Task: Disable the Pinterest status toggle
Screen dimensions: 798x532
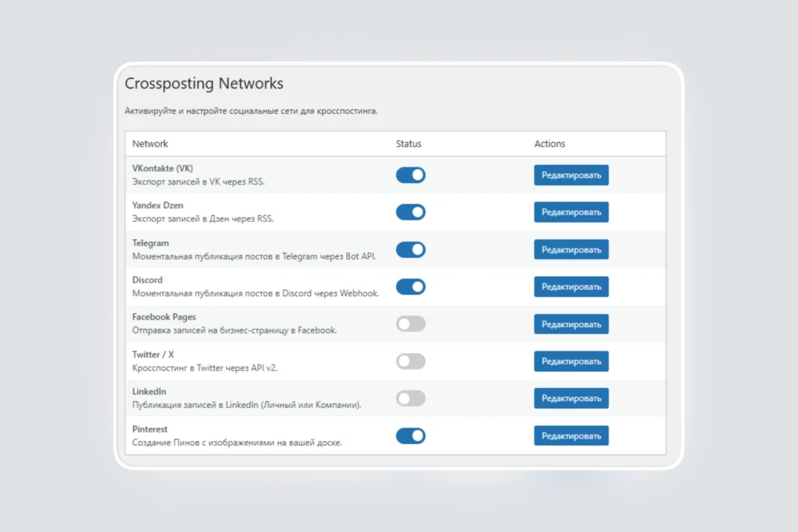Action: coord(410,436)
